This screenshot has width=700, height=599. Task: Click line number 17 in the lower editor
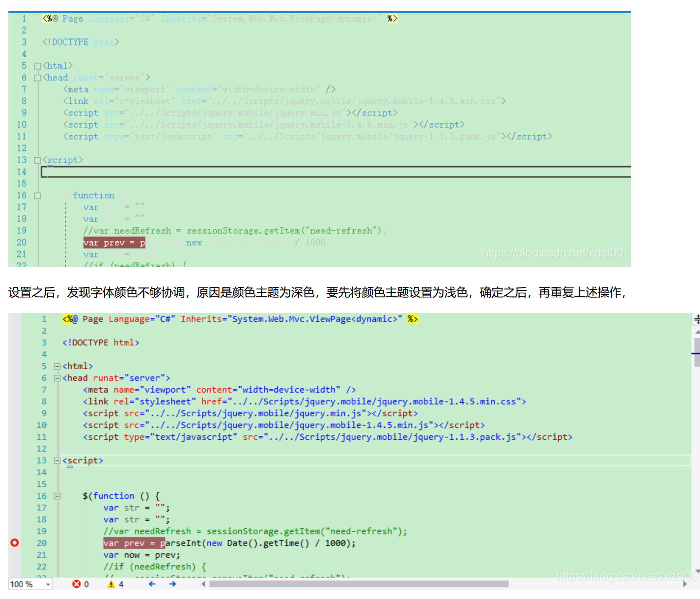click(x=42, y=508)
